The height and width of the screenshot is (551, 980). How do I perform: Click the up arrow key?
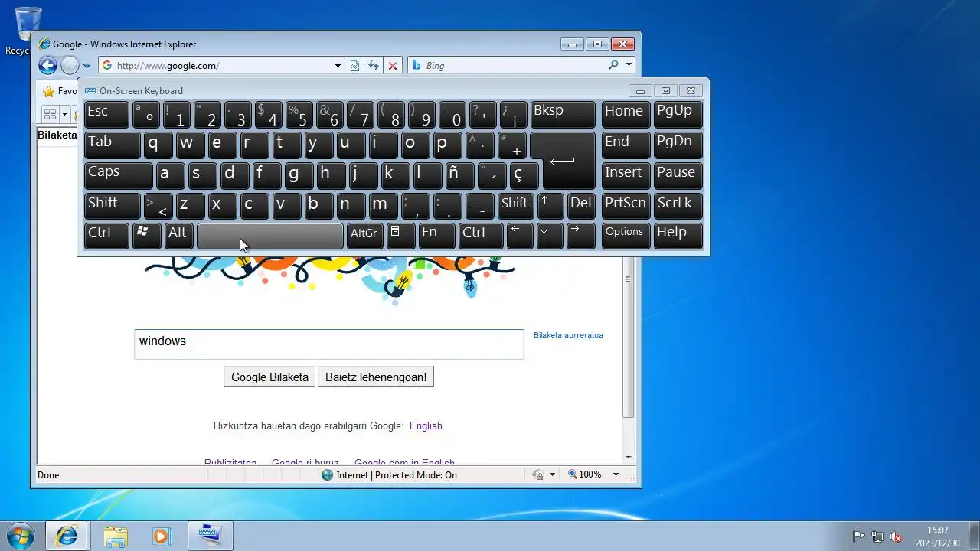click(550, 205)
